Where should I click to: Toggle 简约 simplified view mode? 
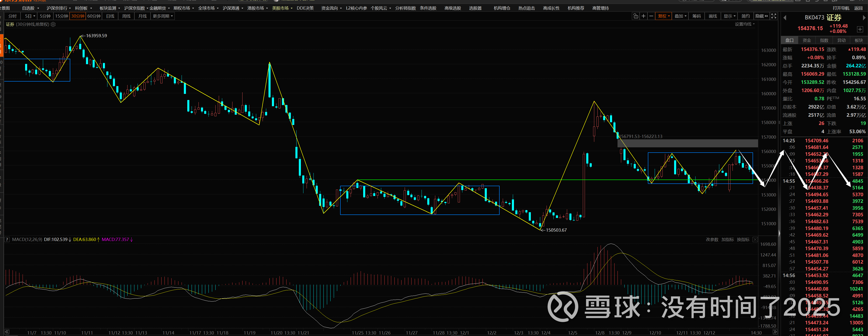745,16
